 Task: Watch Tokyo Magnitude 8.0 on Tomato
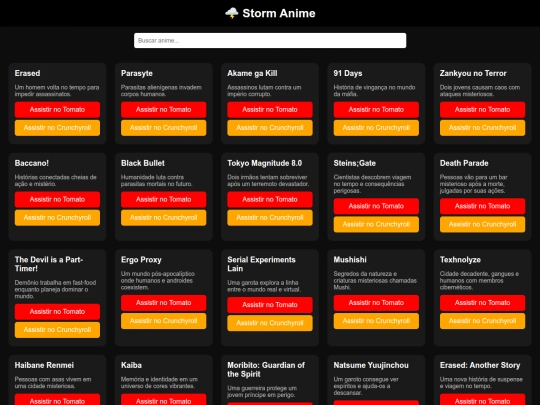pyautogui.click(x=270, y=199)
